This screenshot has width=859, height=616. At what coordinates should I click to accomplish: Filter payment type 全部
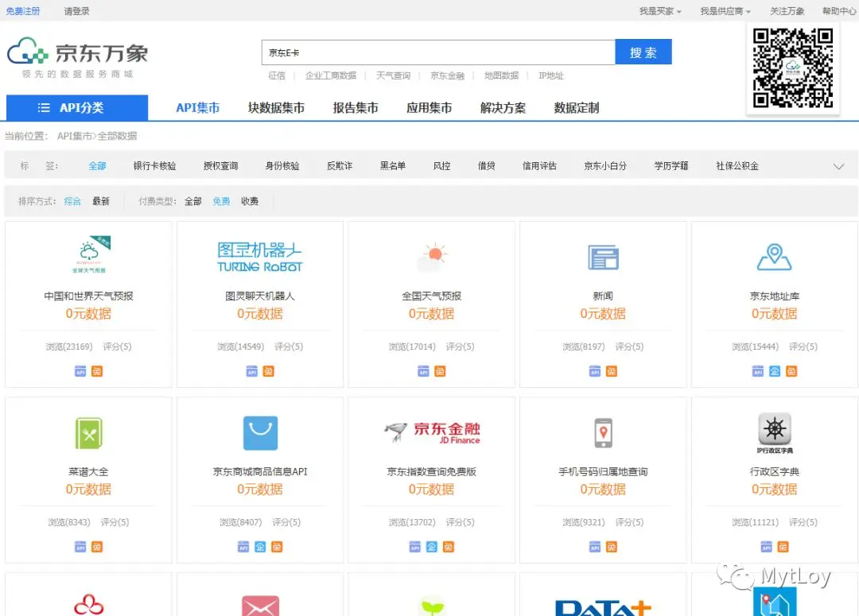coord(192,202)
